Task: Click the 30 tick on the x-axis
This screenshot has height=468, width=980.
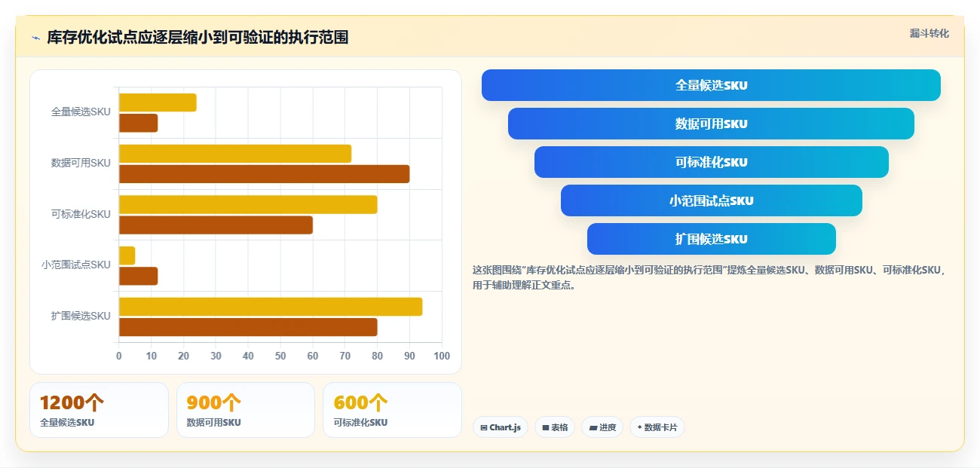Action: click(x=216, y=356)
